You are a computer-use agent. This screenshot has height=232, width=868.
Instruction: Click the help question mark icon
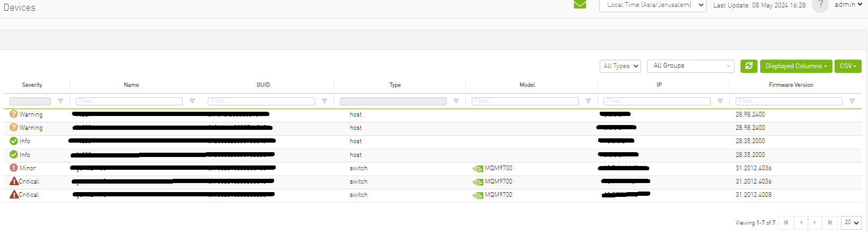point(820,5)
